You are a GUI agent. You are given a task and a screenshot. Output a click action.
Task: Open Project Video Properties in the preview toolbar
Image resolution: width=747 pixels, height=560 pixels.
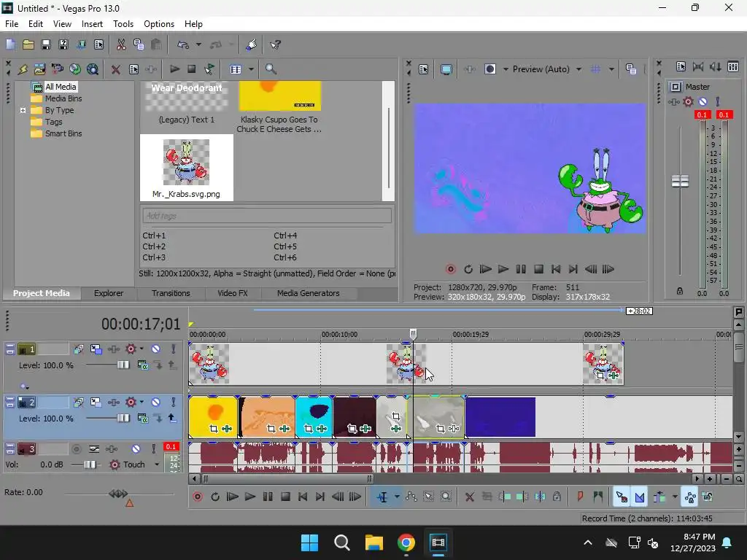pyautogui.click(x=424, y=69)
